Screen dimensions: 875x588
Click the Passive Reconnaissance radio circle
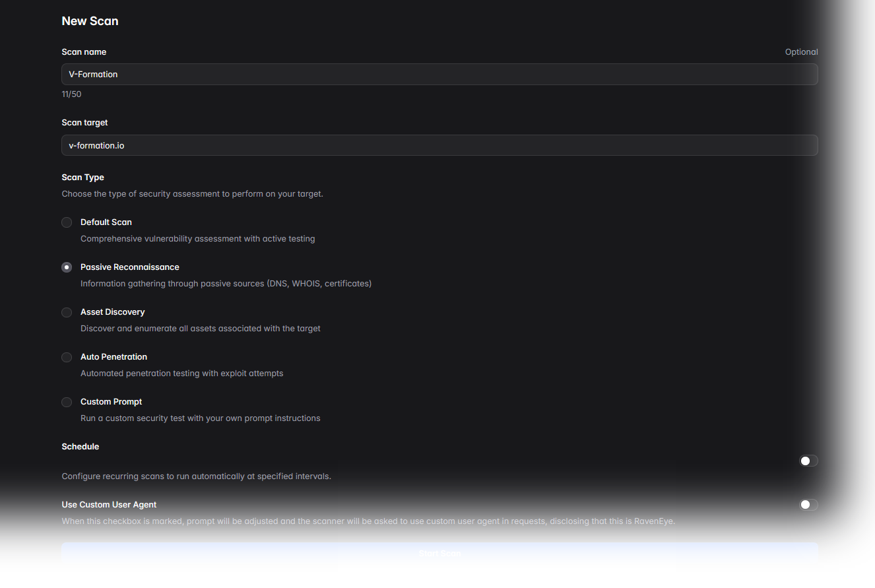point(67,267)
